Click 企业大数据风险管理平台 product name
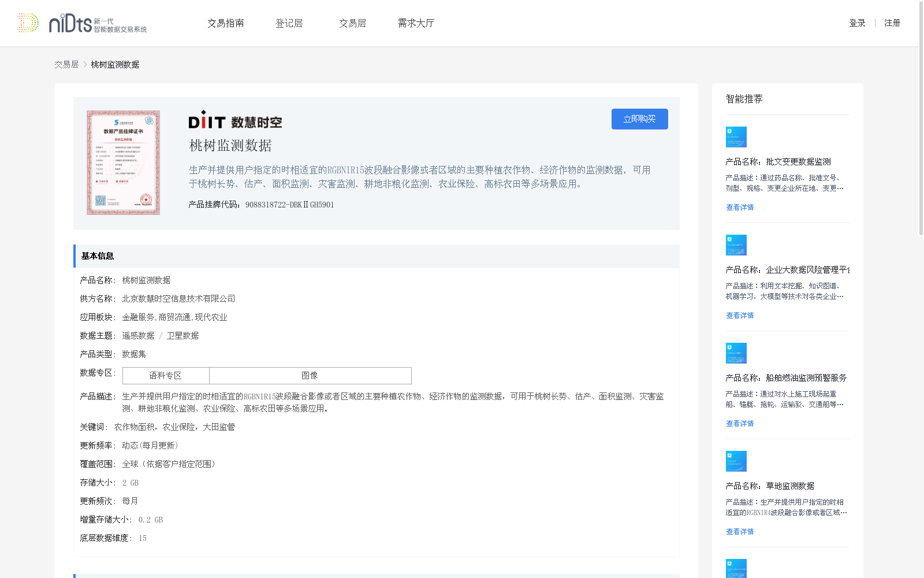This screenshot has width=924, height=578. tap(807, 270)
